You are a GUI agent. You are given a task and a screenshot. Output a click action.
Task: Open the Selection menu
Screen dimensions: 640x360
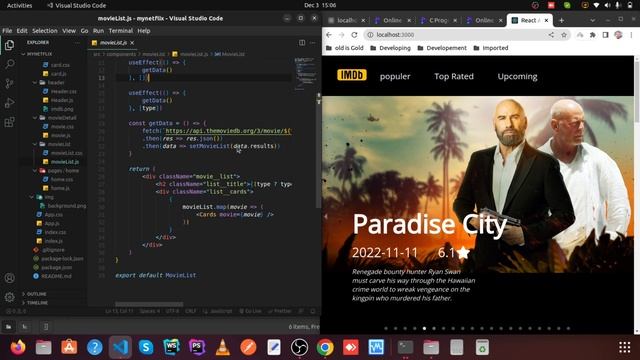click(x=44, y=31)
